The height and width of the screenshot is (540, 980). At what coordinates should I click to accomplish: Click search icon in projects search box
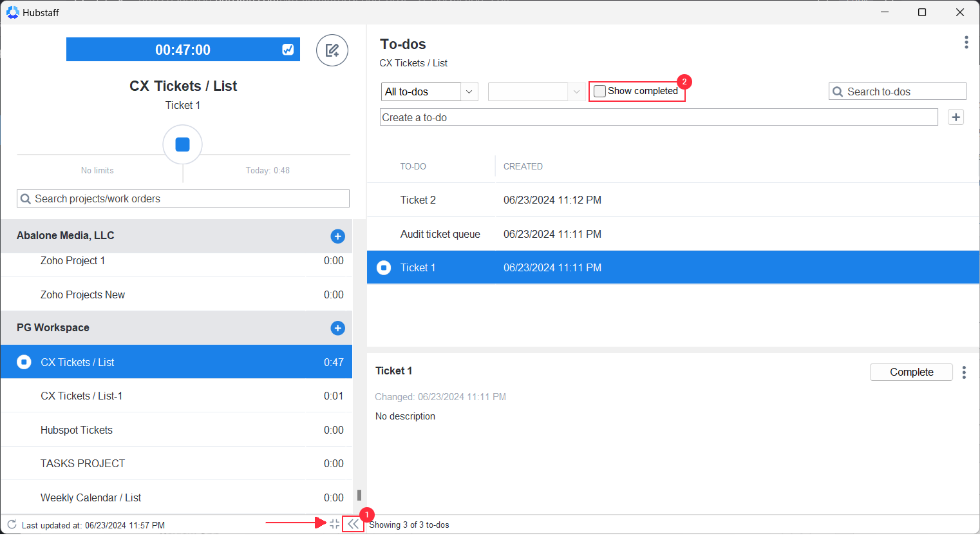coord(26,199)
